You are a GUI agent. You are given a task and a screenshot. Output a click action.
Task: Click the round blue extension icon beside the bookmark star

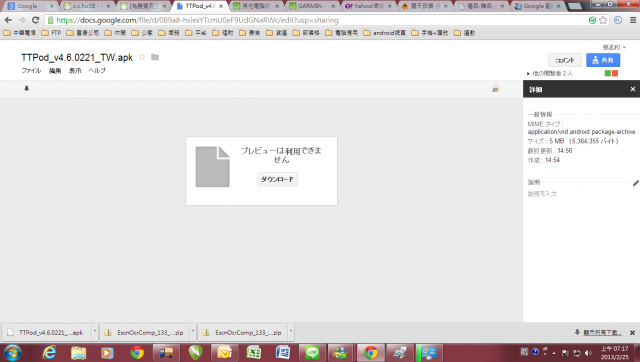coord(618,20)
